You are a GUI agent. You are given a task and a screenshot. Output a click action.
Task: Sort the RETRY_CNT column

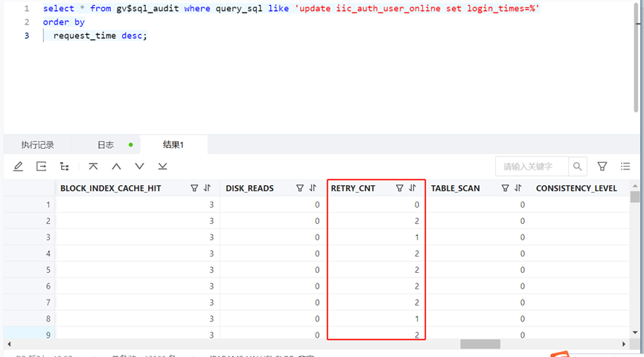pos(412,188)
